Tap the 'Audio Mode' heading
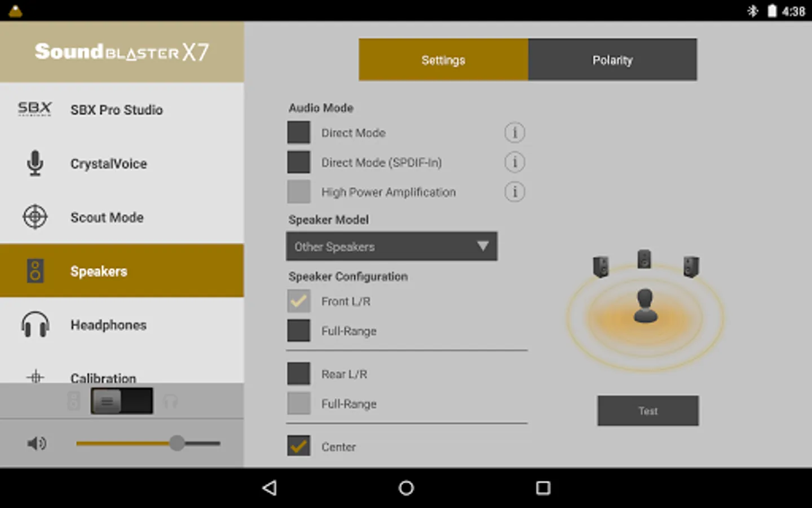 [x=321, y=108]
